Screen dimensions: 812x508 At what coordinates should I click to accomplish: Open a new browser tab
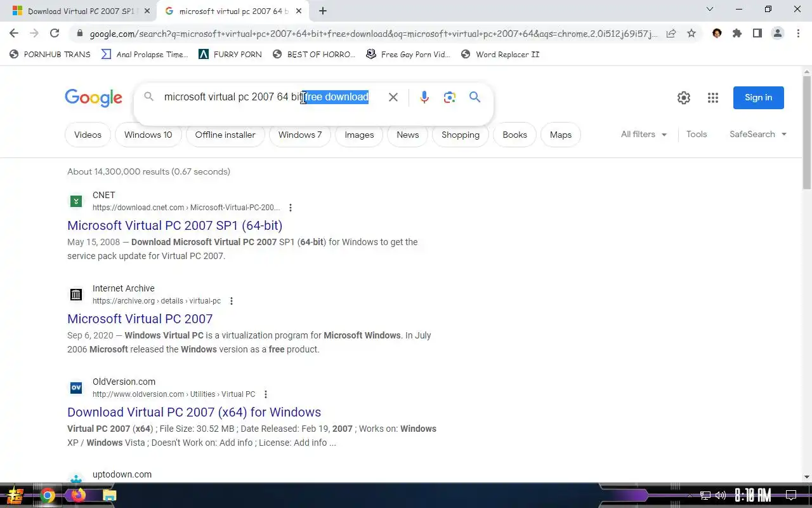323,11
